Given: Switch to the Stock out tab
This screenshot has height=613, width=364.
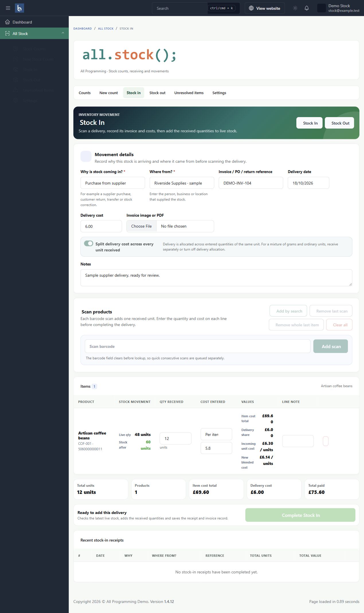Looking at the screenshot, I should pyautogui.click(x=157, y=93).
